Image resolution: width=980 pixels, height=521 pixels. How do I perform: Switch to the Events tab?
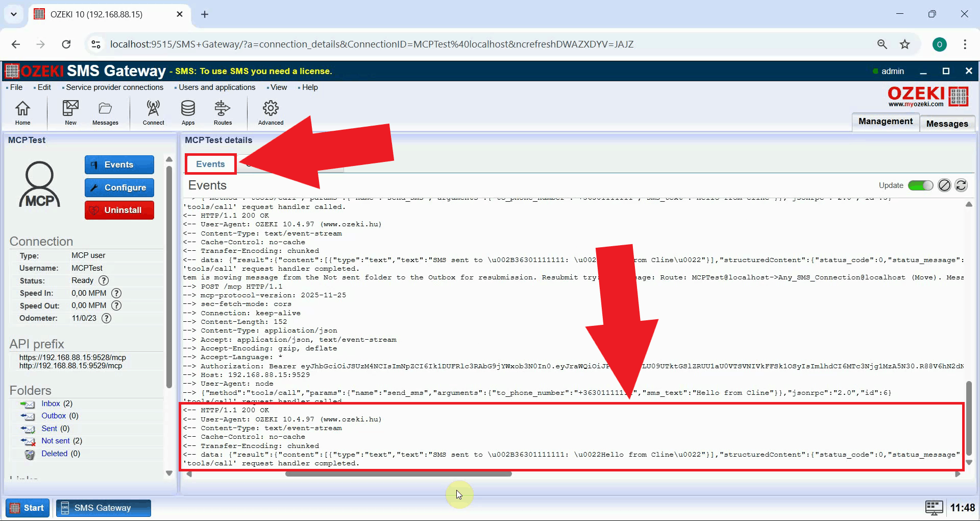[x=210, y=164]
